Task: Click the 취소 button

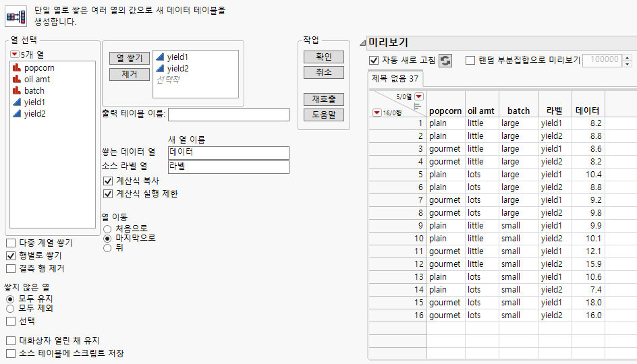Action: [x=324, y=73]
